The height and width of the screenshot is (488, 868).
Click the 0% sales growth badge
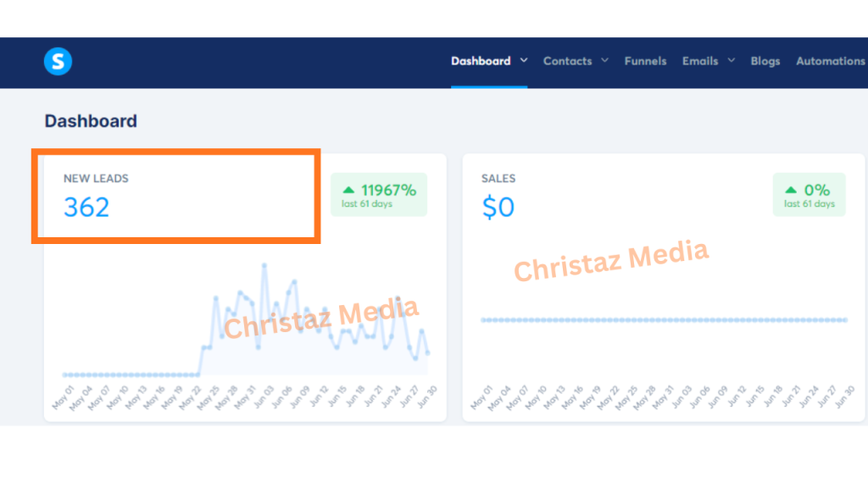[x=809, y=195]
